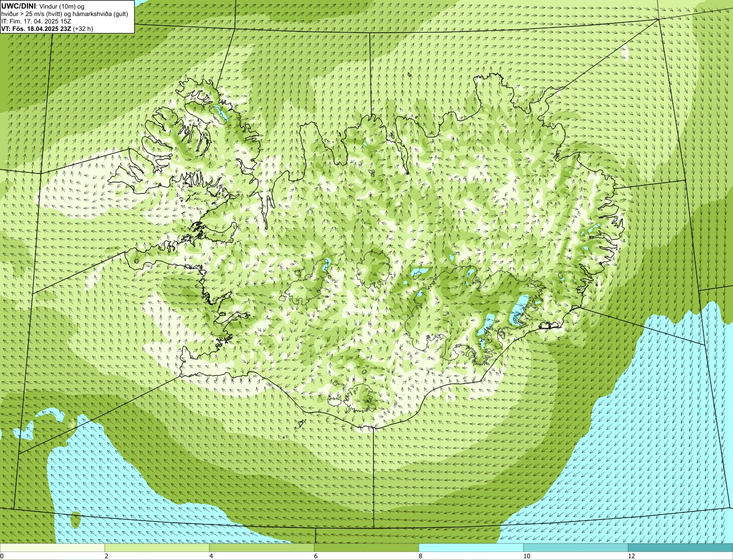The height and width of the screenshot is (560, 733).
Task: Click the light cyan 8–10 m/s legend segment
Action: (471, 548)
